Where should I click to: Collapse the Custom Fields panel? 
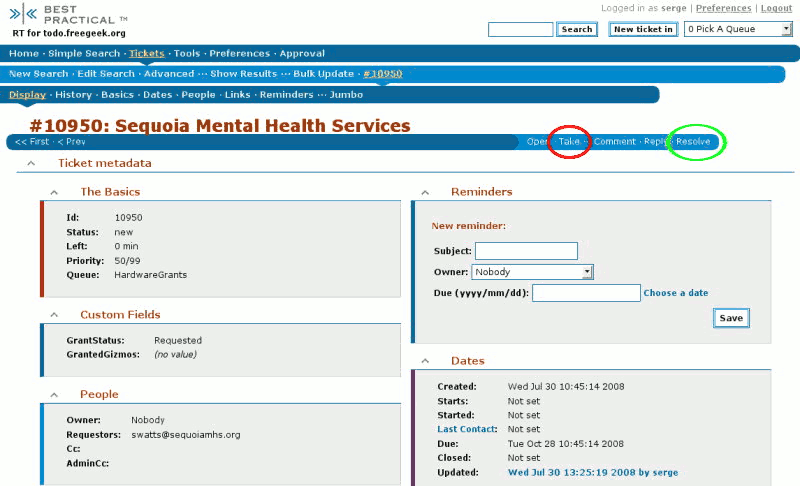tap(55, 315)
